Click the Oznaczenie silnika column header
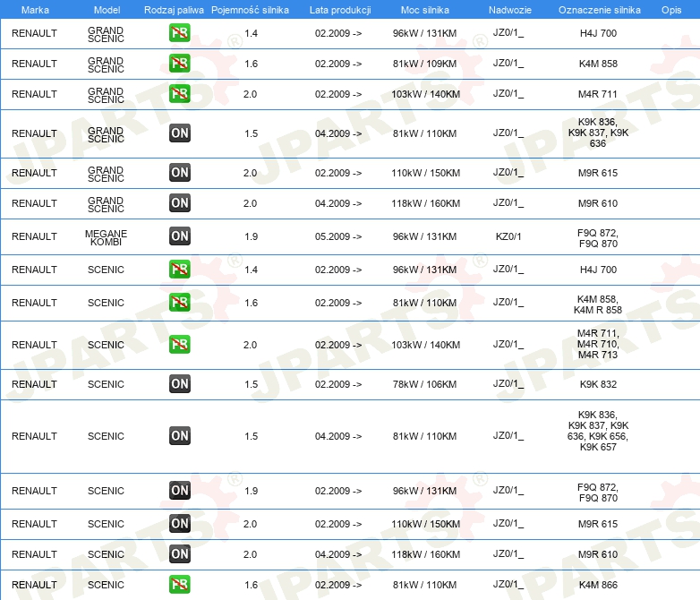 point(599,10)
